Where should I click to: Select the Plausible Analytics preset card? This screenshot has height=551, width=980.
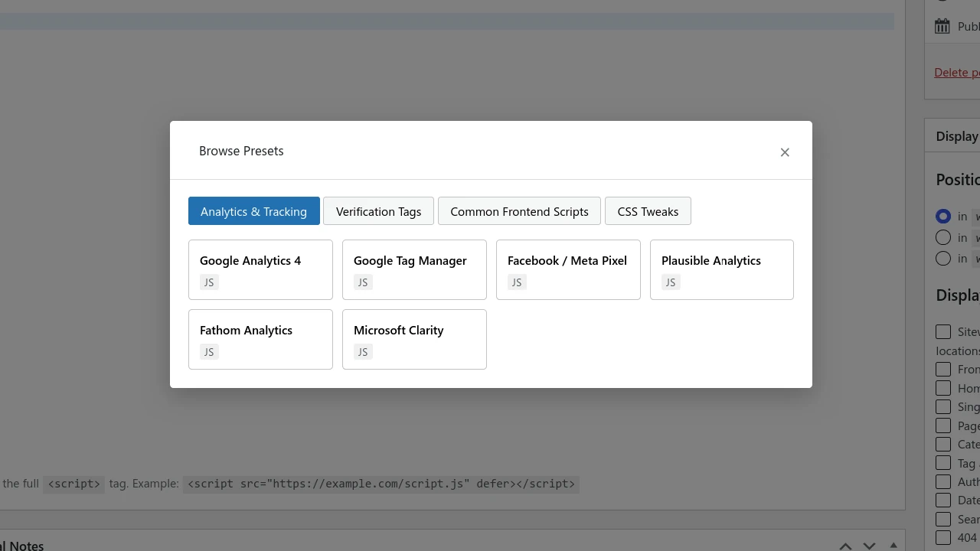click(x=722, y=269)
